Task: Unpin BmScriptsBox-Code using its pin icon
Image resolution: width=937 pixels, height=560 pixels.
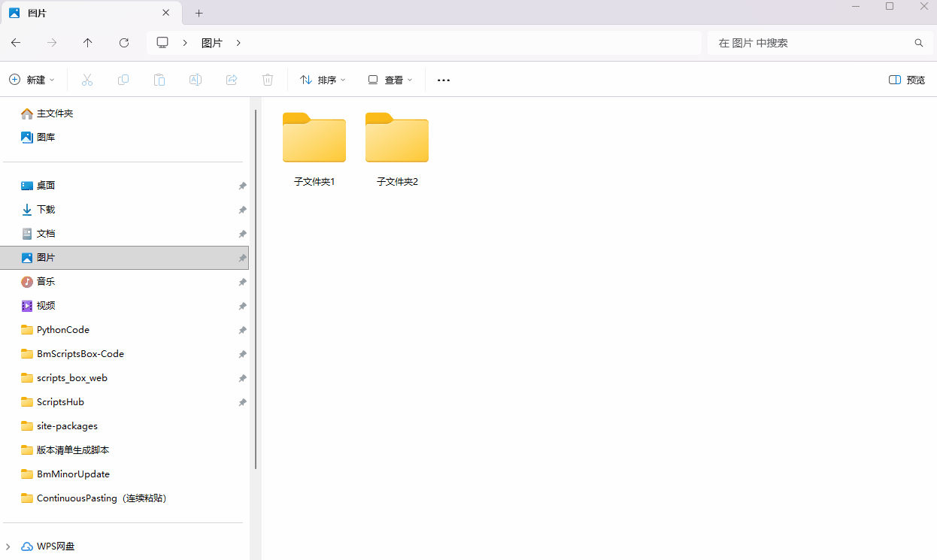Action: [242, 354]
